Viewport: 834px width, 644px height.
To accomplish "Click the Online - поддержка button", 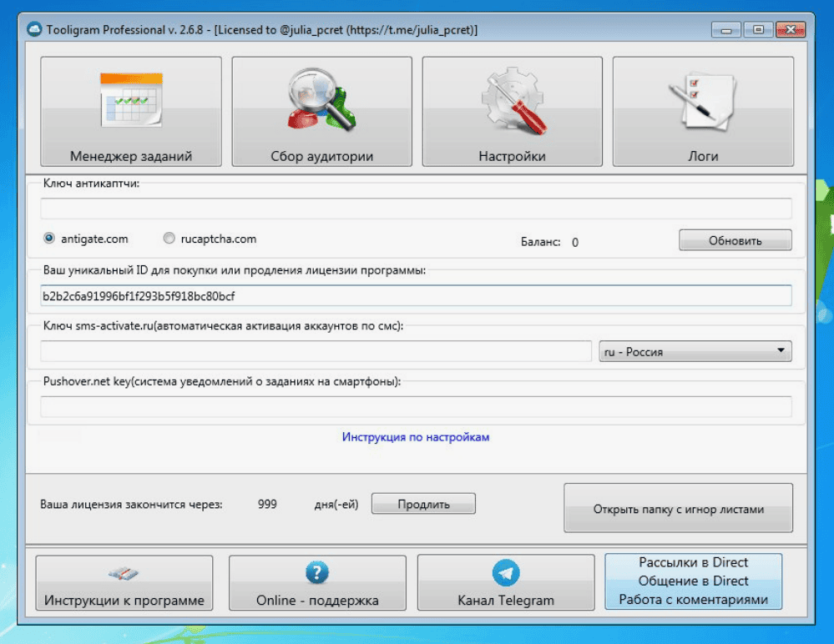I will pyautogui.click(x=317, y=583).
